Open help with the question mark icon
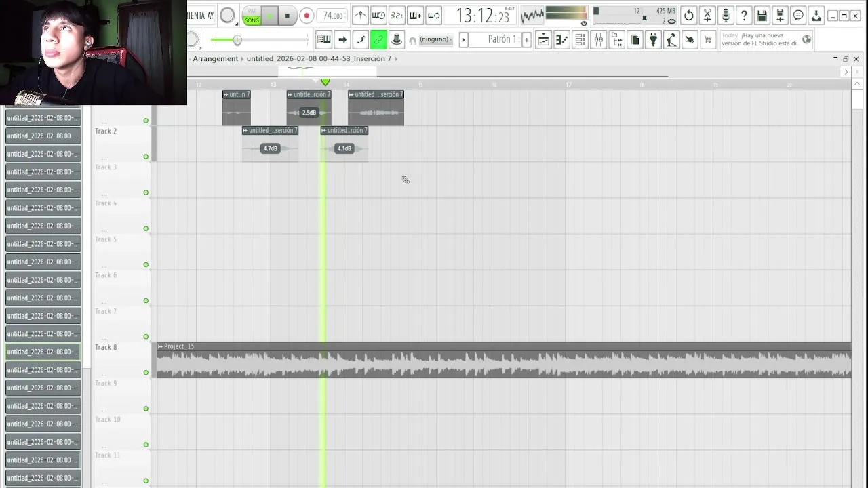The image size is (868, 488). pos(744,15)
